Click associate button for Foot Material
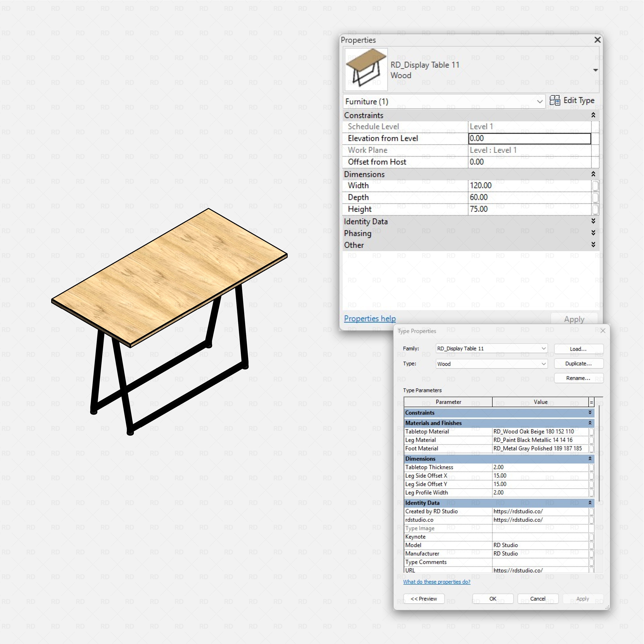This screenshot has height=644, width=644. [x=591, y=449]
